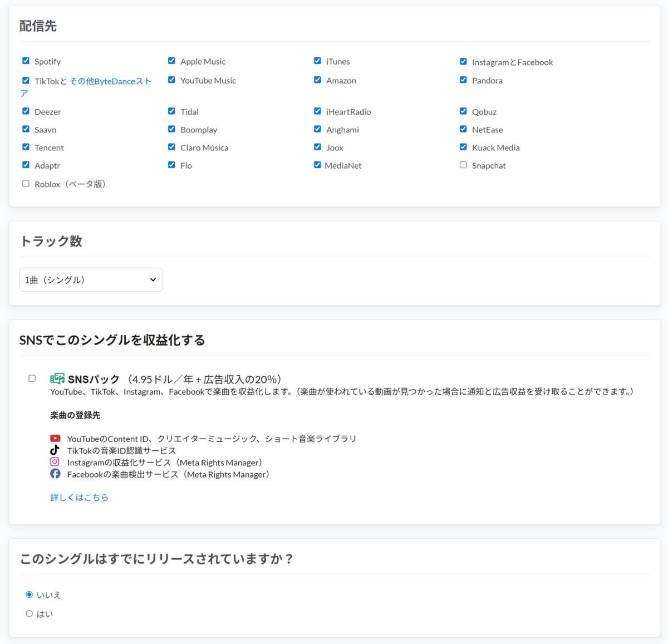Screen dimensions: 668x644
Task: Toggle the Flo checkbox
Action: [x=171, y=165]
